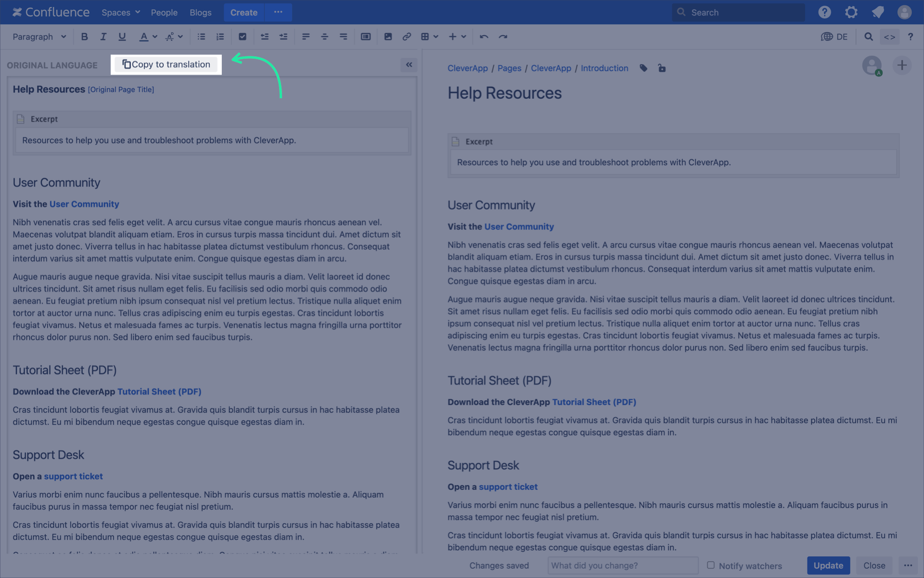Switch to source editor view
This screenshot has width=924, height=578.
889,37
